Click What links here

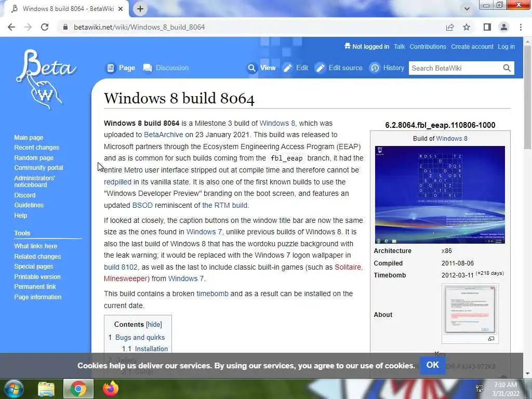coord(36,246)
